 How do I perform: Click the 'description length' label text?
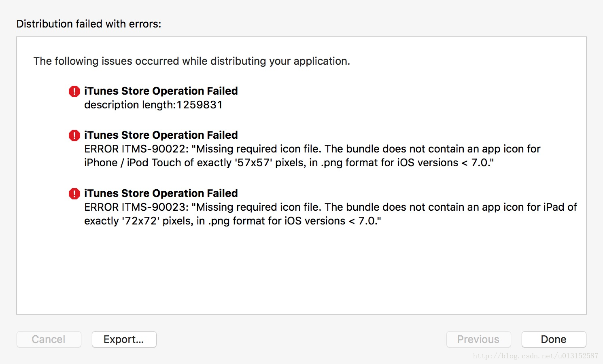(x=129, y=105)
